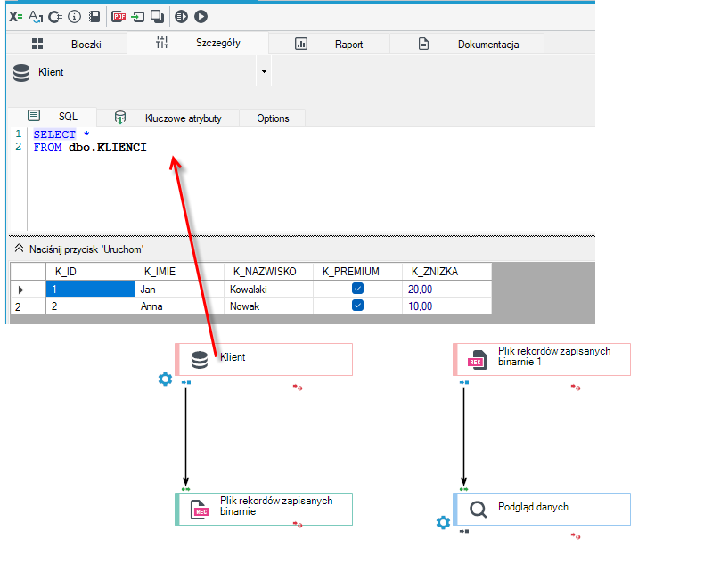
Task: Open the Raport tab
Action: click(x=329, y=44)
